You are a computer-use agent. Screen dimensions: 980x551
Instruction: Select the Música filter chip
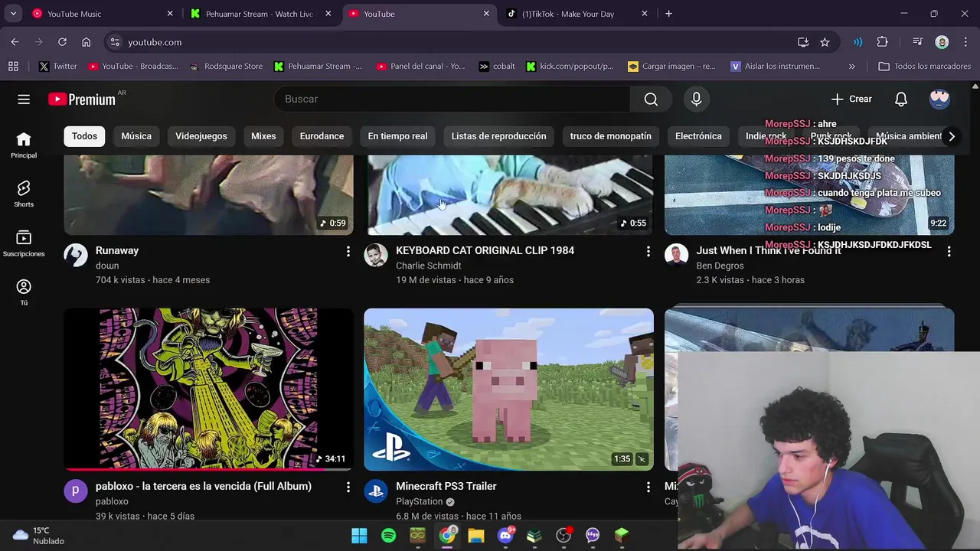tap(136, 136)
